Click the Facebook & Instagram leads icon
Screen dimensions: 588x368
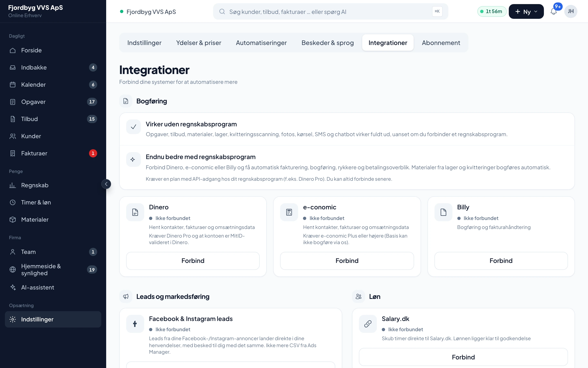coord(135,324)
